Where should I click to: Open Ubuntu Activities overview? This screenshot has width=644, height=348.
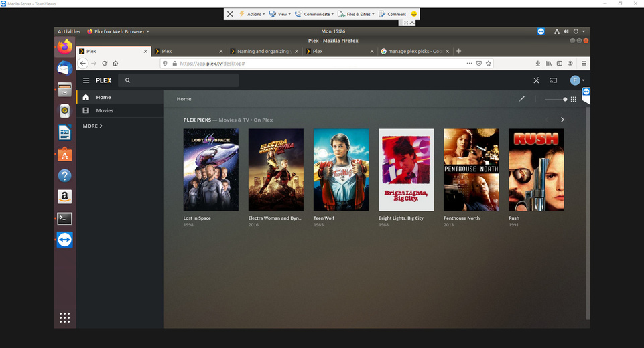(x=69, y=31)
